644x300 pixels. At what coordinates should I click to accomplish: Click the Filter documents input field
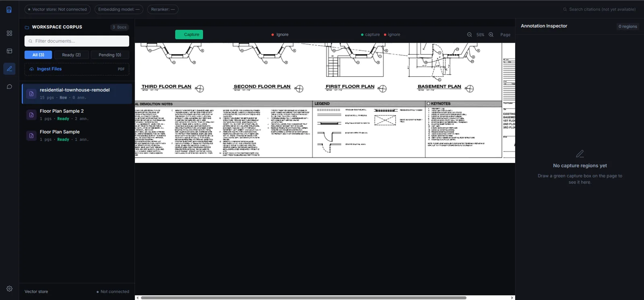77,41
